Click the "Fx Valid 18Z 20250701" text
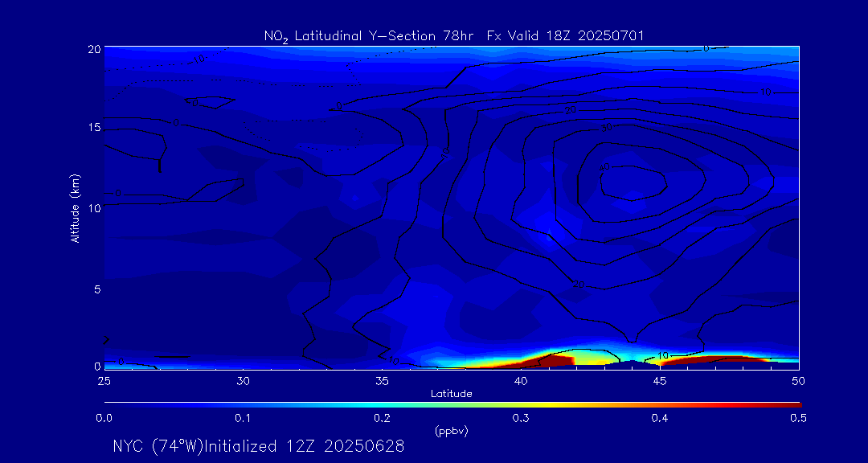 click(x=566, y=35)
